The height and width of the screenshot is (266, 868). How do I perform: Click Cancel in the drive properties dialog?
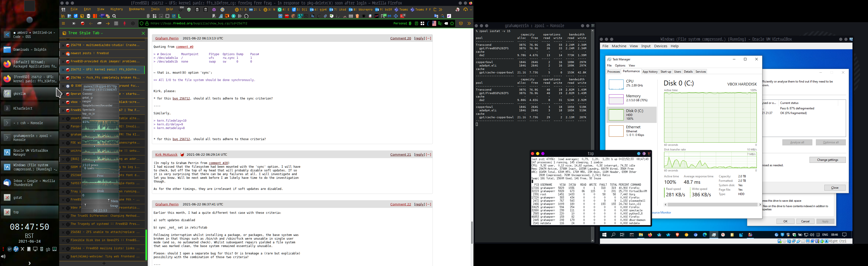coord(805,221)
